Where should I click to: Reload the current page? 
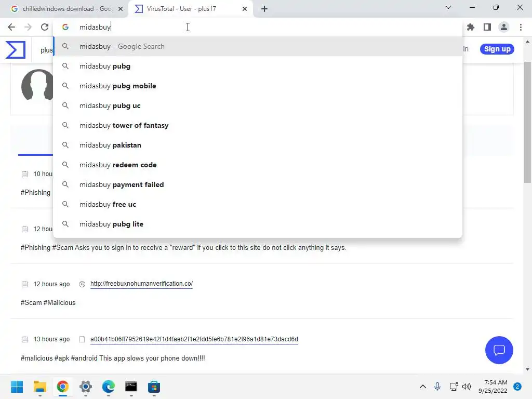[x=45, y=27]
